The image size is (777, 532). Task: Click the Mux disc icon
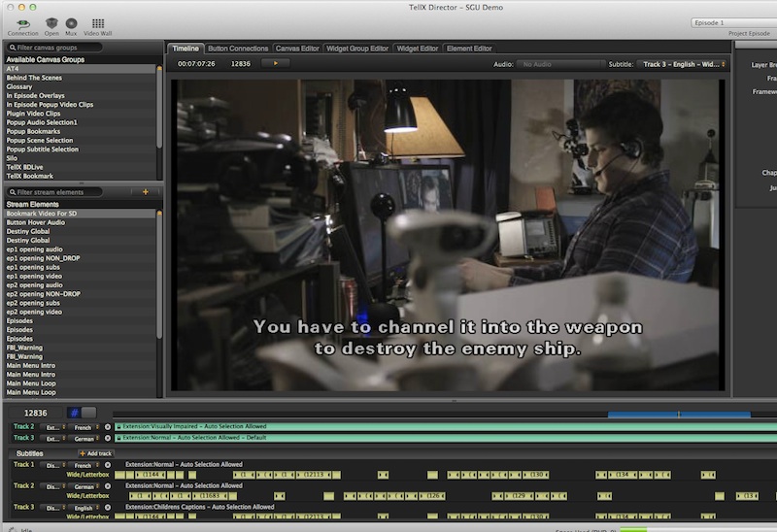(x=72, y=23)
